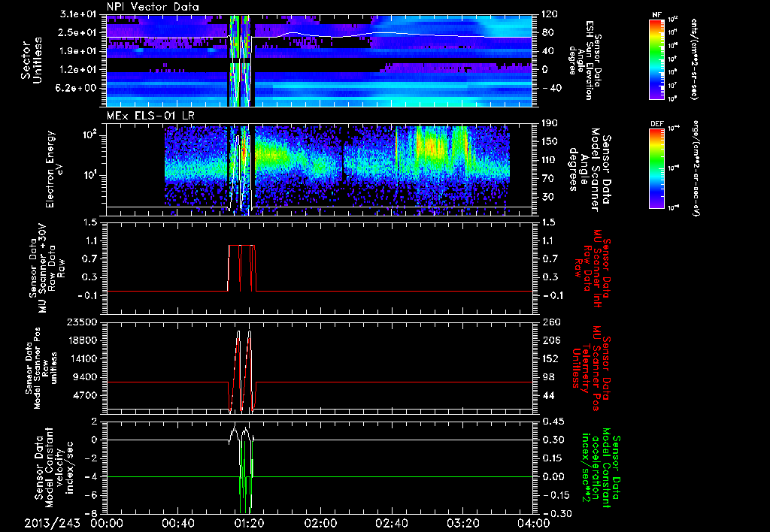
Task: Click the '01:20' time tick label
Action: (249, 524)
